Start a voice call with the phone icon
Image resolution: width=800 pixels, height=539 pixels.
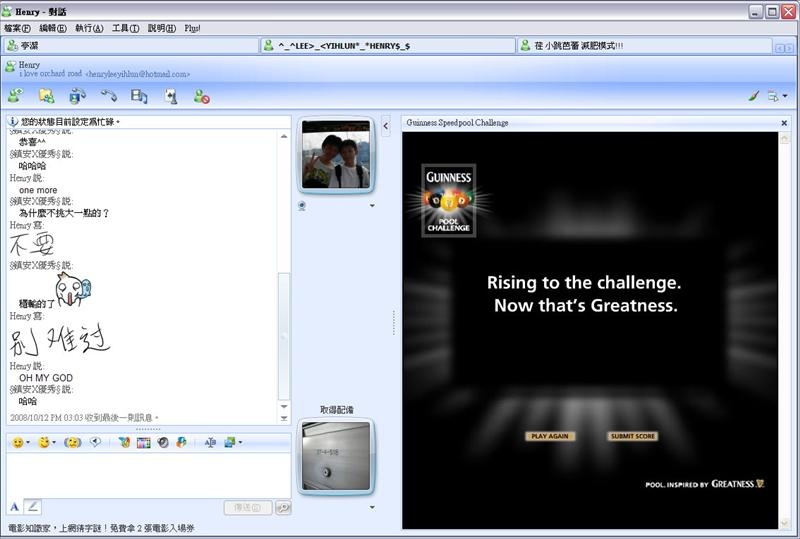(109, 95)
